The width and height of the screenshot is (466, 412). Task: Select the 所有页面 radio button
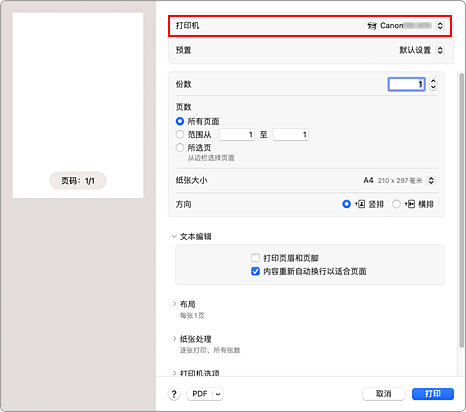click(x=180, y=121)
